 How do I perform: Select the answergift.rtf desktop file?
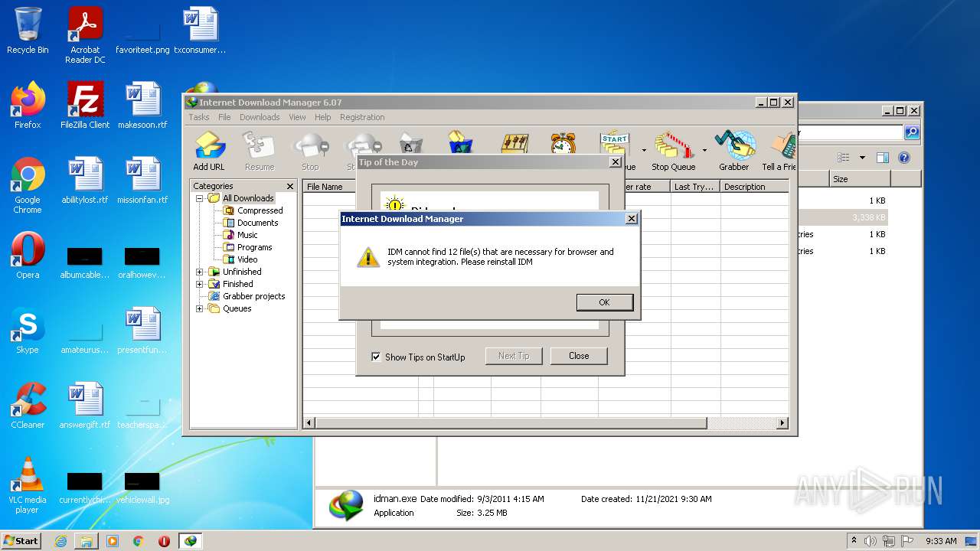pyautogui.click(x=85, y=406)
